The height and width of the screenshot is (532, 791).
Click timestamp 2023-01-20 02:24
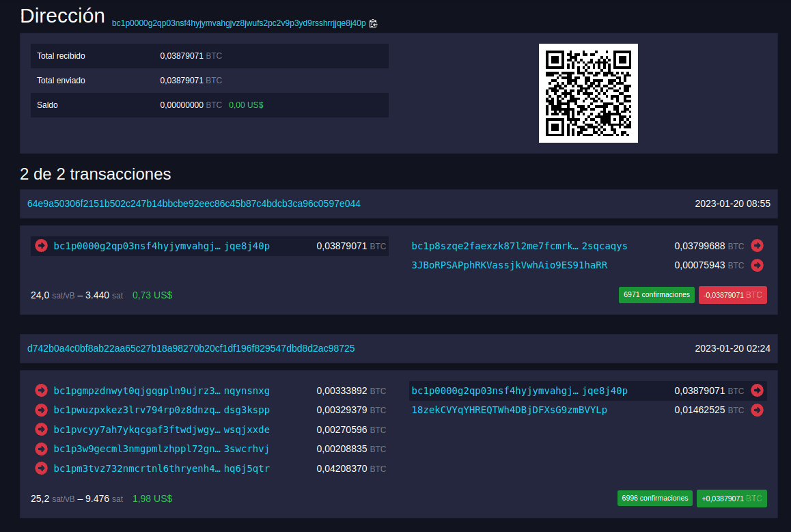point(732,348)
